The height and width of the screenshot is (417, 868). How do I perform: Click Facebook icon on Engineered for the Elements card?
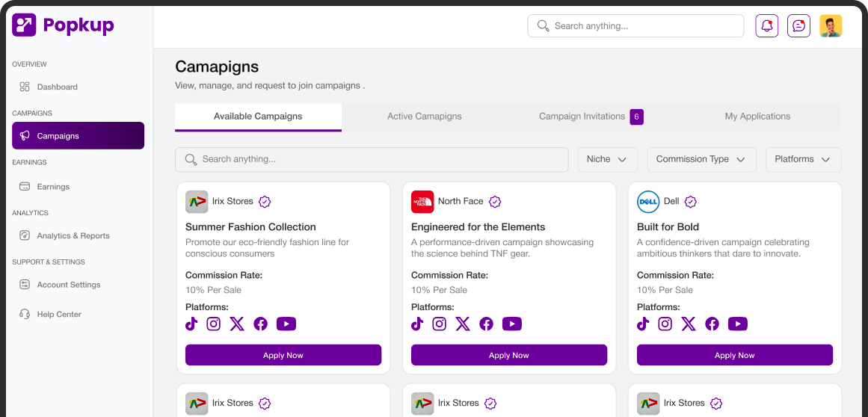[486, 324]
